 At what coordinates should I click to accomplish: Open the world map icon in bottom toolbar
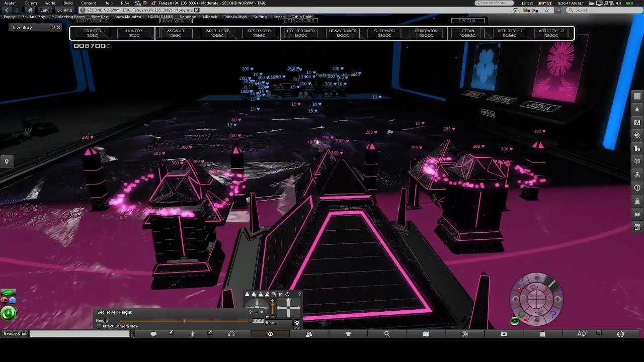coord(426,334)
